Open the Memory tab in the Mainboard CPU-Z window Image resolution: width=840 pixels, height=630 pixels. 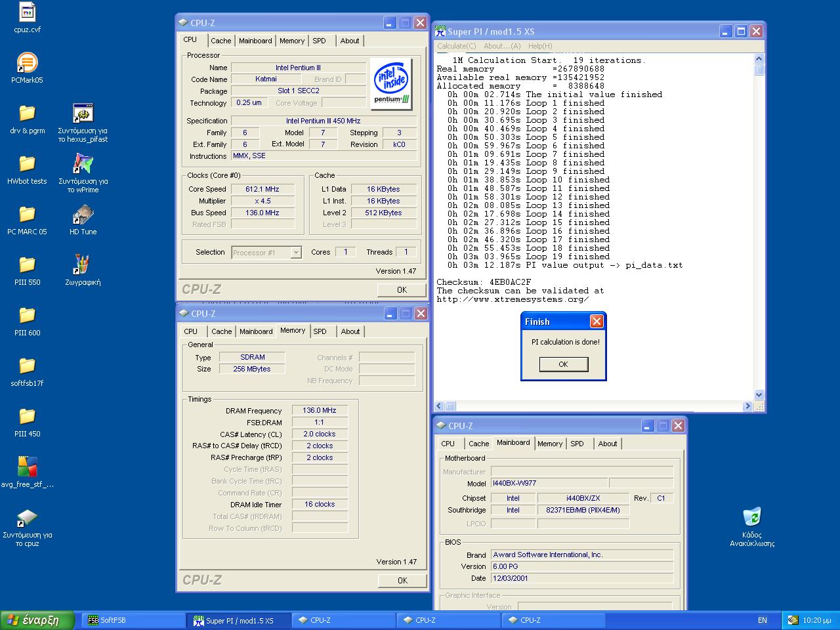coord(549,444)
